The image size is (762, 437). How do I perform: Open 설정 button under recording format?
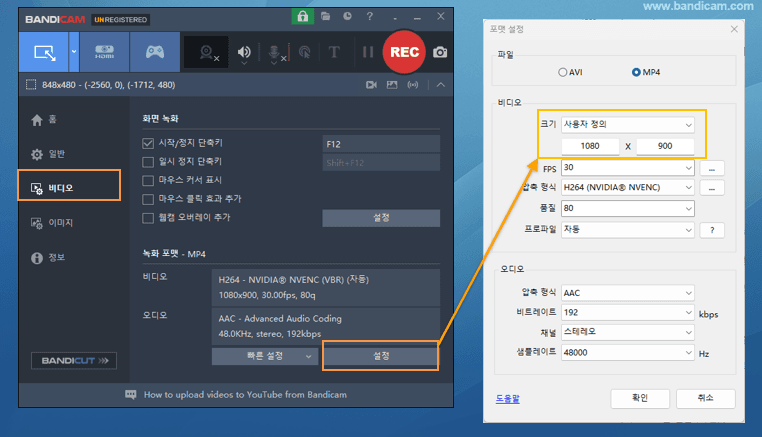click(381, 356)
